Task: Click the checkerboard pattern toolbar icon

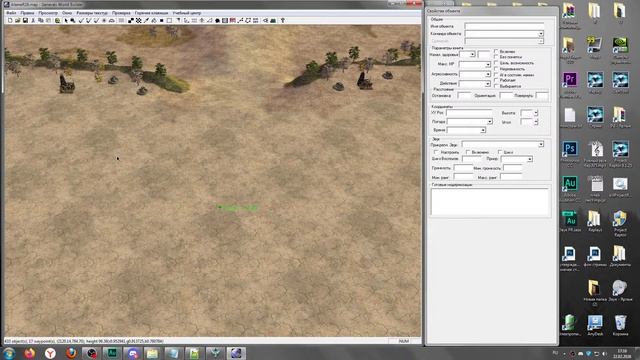Action: [x=138, y=20]
